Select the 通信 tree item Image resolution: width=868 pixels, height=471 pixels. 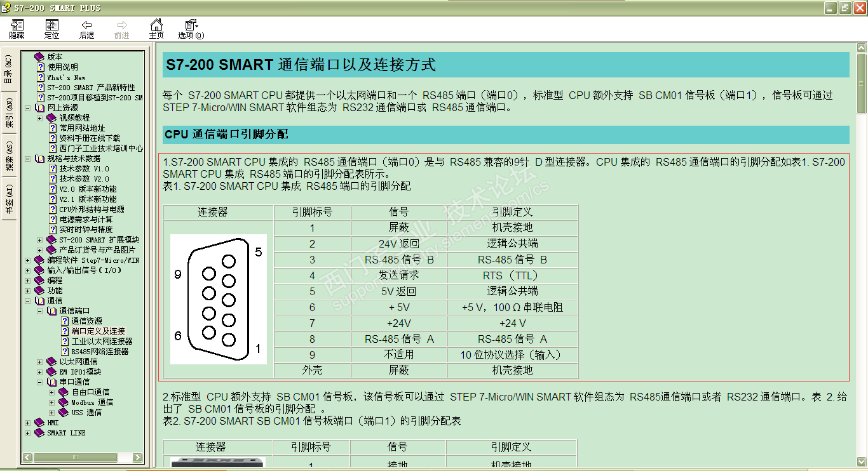(55, 300)
